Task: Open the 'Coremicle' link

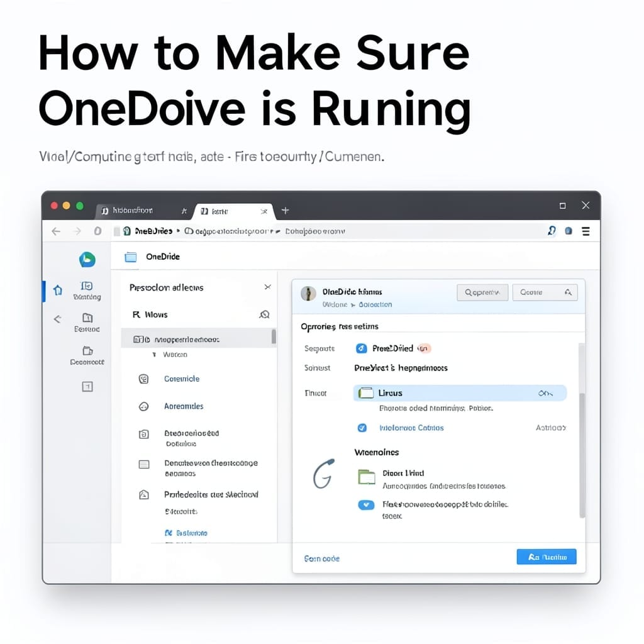Action: point(182,379)
